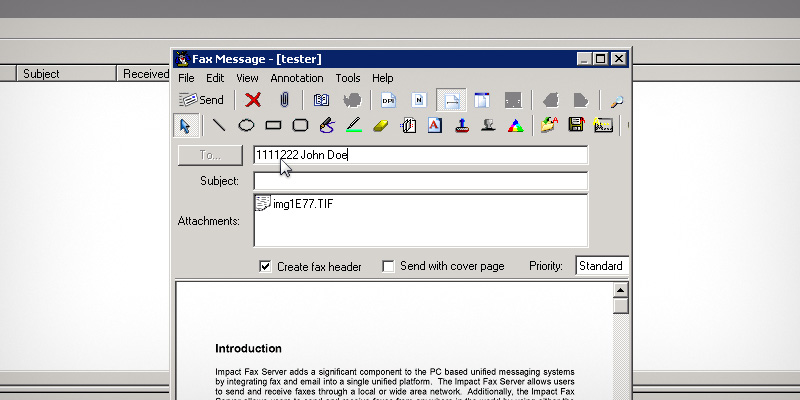Enable Send with cover page checkbox
Image resolution: width=800 pixels, height=400 pixels.
[x=388, y=267]
